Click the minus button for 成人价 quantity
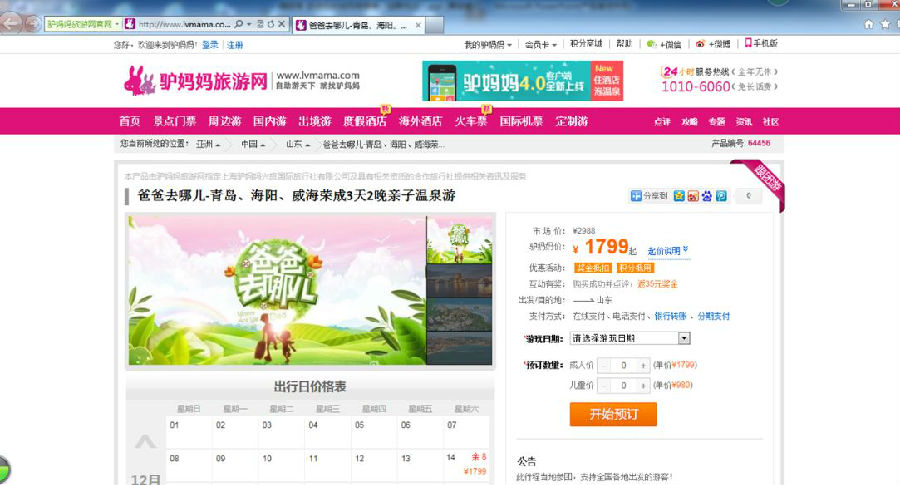 click(x=604, y=365)
